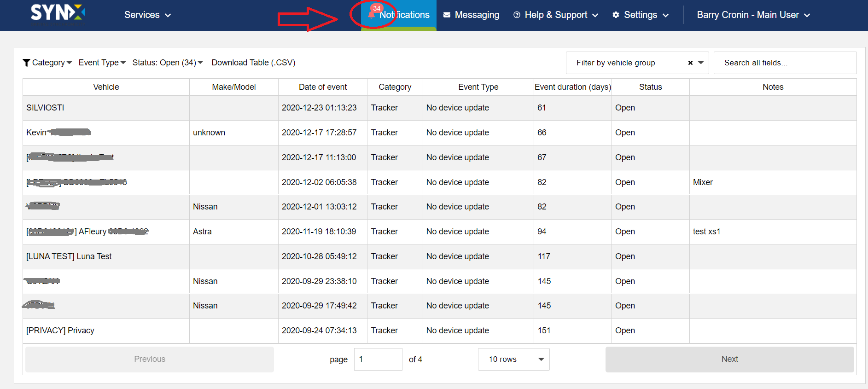
Task: Click the notifications bell icon
Action: (371, 15)
